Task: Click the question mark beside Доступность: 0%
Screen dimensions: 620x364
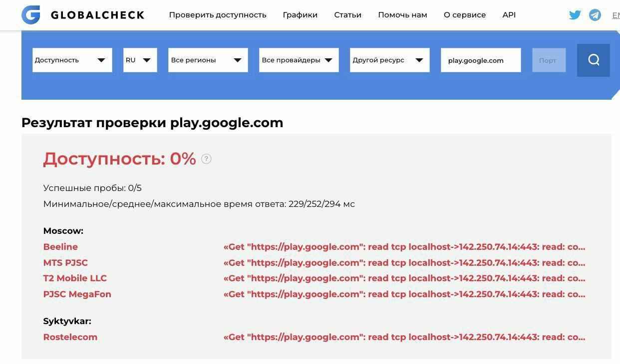Action: [206, 159]
